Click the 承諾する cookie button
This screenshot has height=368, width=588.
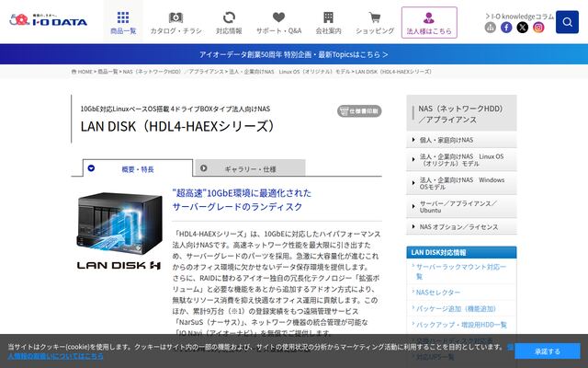(x=548, y=351)
